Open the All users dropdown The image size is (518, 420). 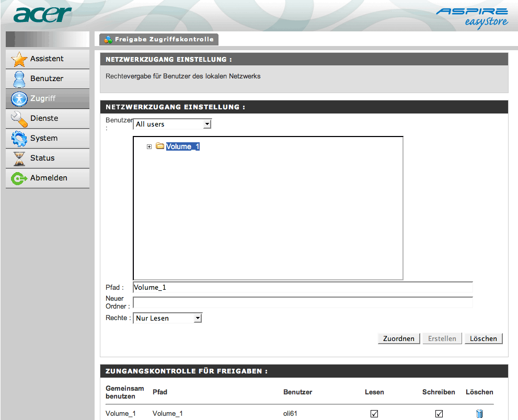tap(207, 123)
